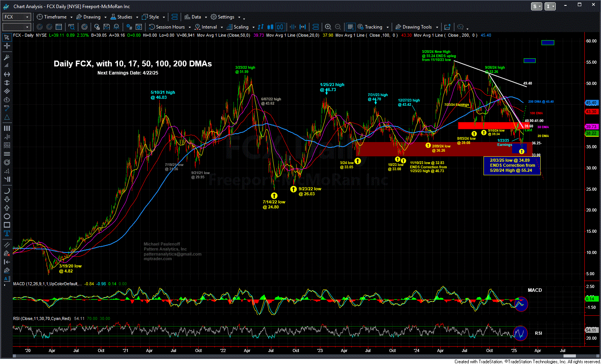The height and width of the screenshot is (364, 601).
Task: Toggle the S symbol-link button in title bar
Action: point(536,6)
